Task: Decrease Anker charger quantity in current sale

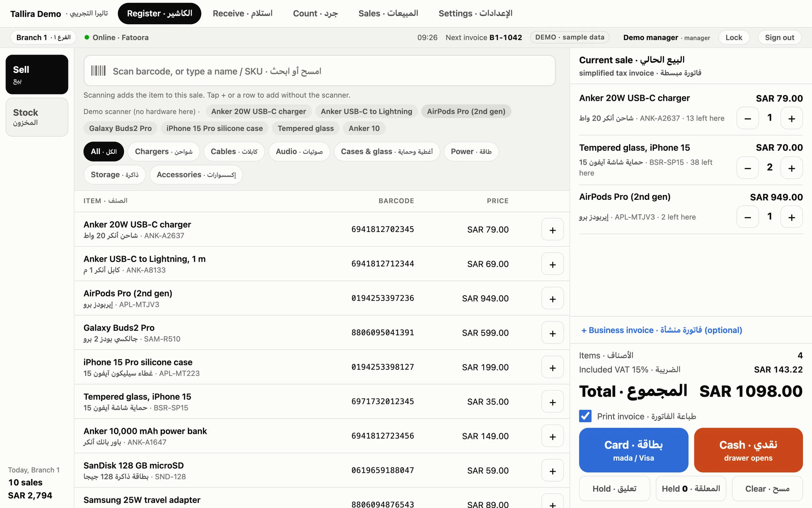Action: coord(747,118)
